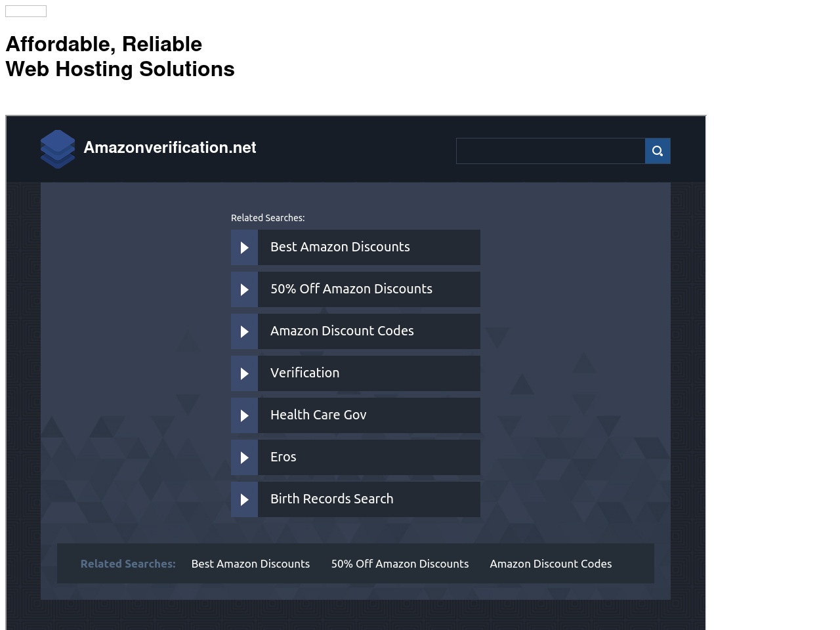840x630 pixels.
Task: Click Best Amazon Discounts in bottom bar
Action: [250, 564]
